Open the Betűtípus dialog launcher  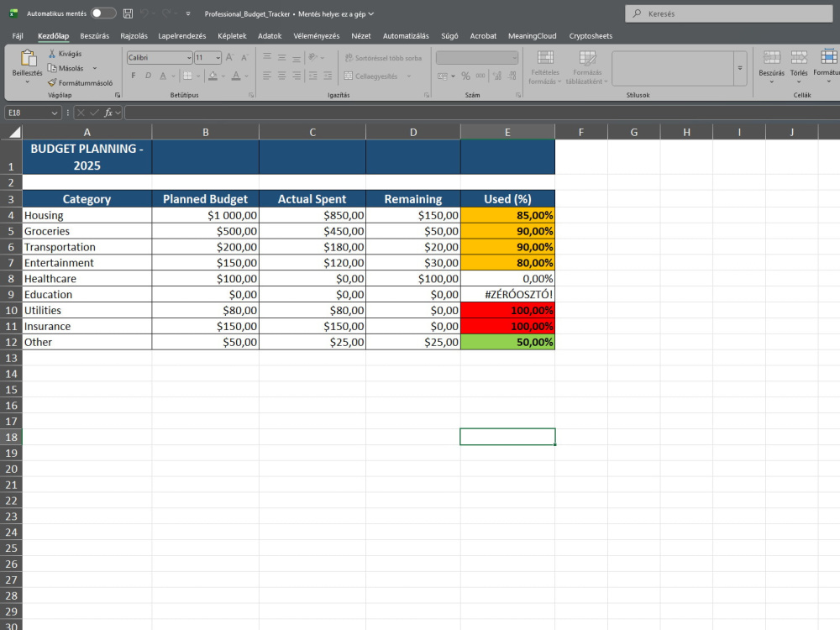coord(251,95)
